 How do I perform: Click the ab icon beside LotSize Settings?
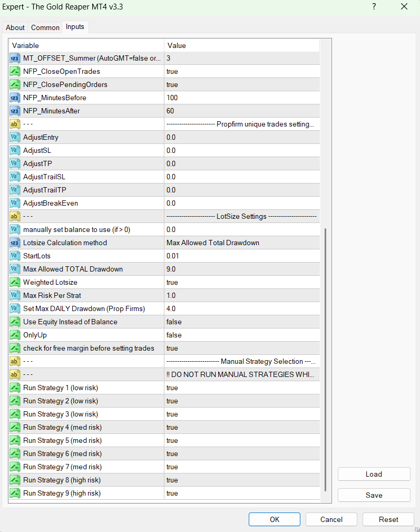click(x=15, y=216)
